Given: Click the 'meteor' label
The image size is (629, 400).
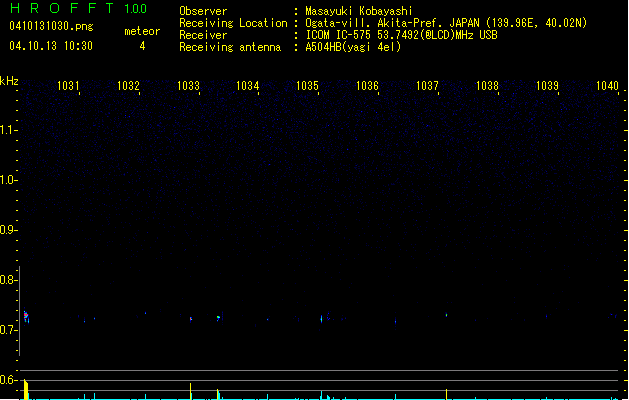Looking at the screenshot, I should click(x=142, y=31).
